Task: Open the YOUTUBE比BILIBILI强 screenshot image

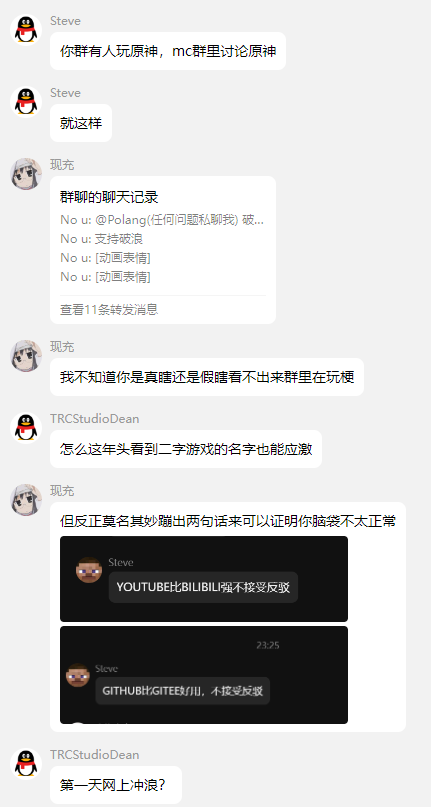Action: pyautogui.click(x=204, y=579)
